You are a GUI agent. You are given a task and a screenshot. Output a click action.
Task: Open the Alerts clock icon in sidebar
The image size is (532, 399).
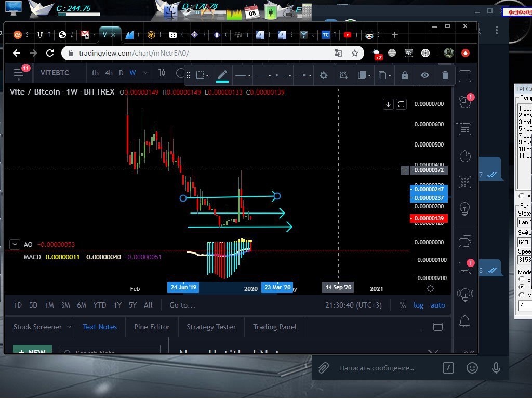click(465, 101)
